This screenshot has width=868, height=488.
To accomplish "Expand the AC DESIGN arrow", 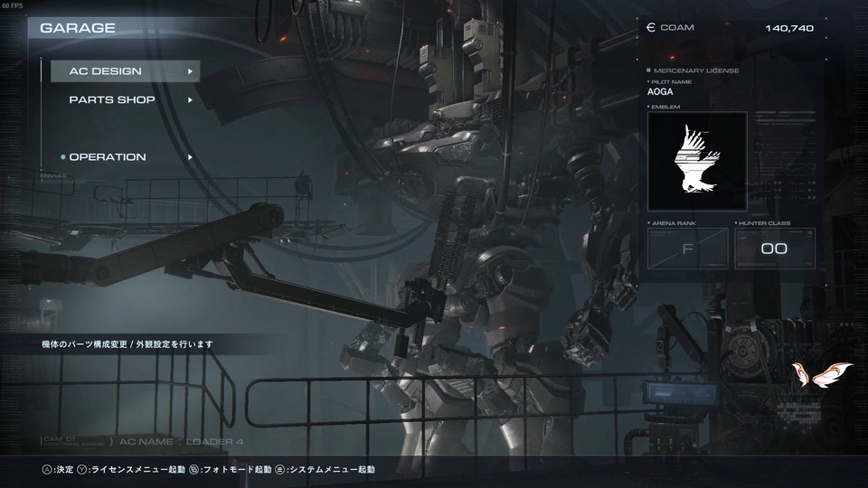I will click(190, 71).
